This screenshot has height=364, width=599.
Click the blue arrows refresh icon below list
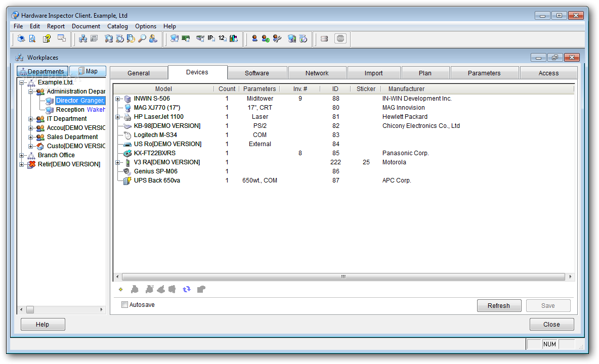point(186,289)
